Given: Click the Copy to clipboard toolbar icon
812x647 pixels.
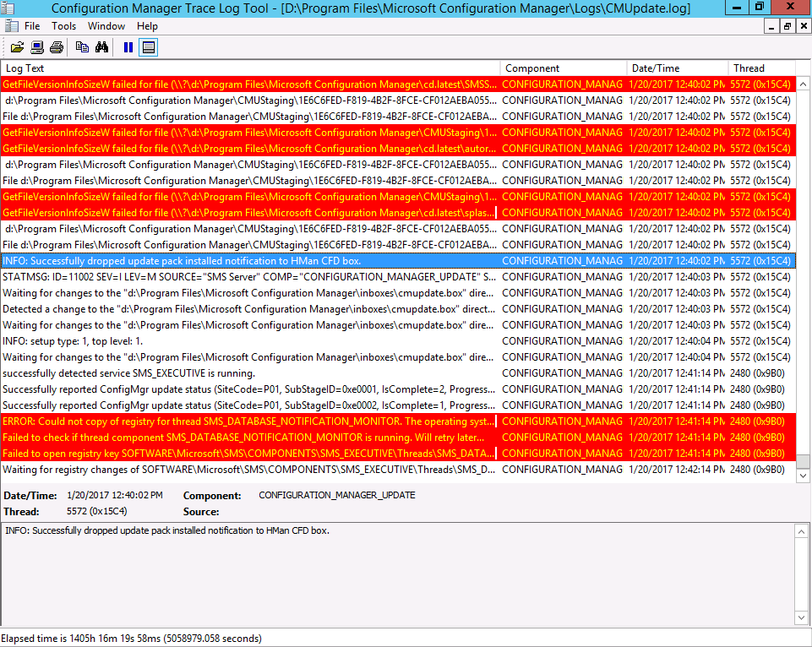Looking at the screenshot, I should coord(82,47).
